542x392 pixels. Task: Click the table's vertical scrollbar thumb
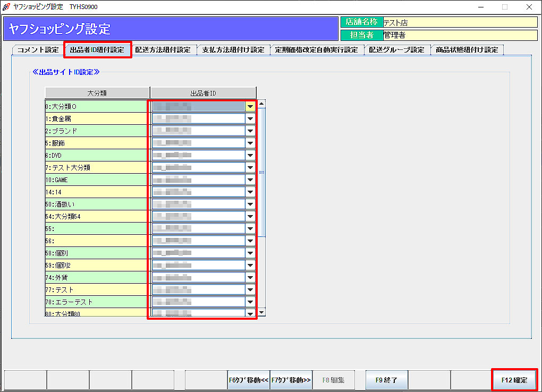261,172
